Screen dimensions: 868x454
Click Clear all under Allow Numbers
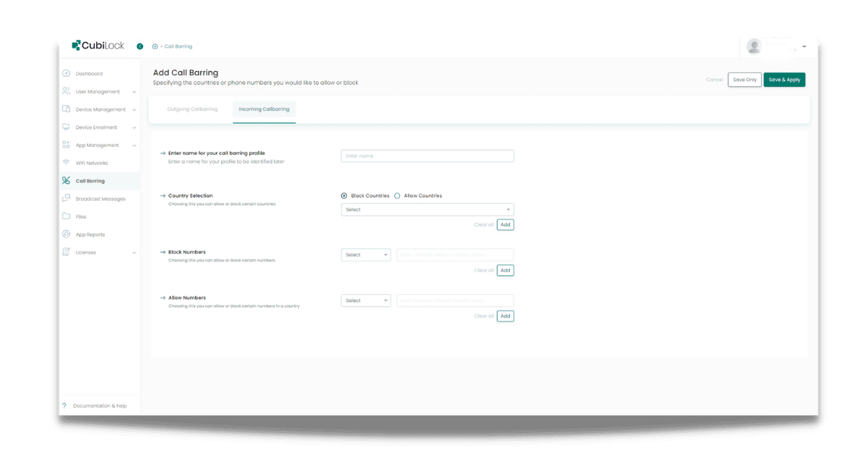click(484, 316)
